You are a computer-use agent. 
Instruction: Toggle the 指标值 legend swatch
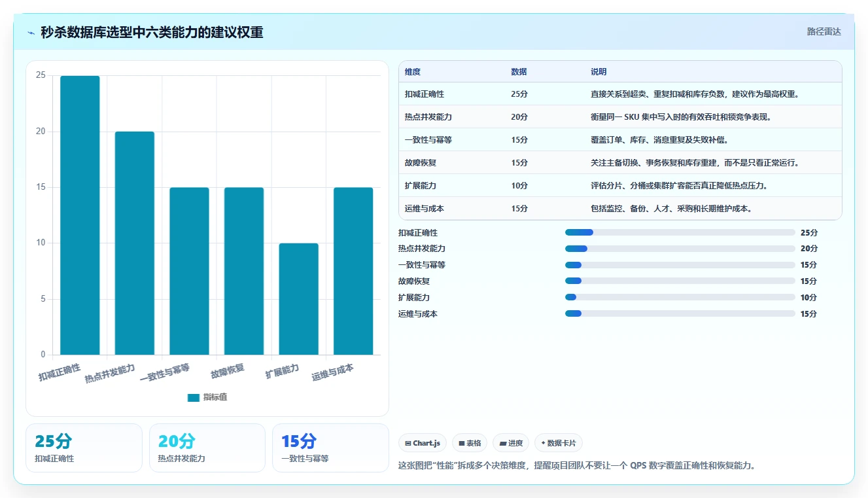(194, 397)
